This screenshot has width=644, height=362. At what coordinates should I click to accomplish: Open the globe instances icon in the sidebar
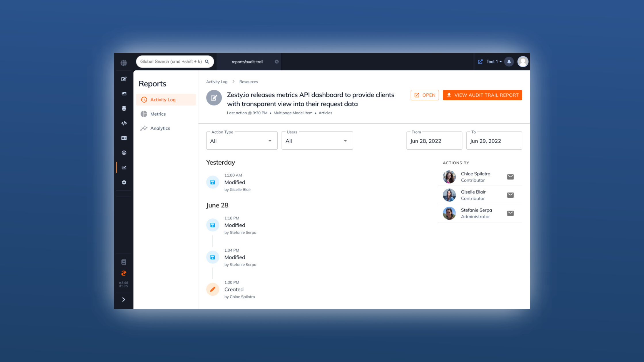point(124,63)
